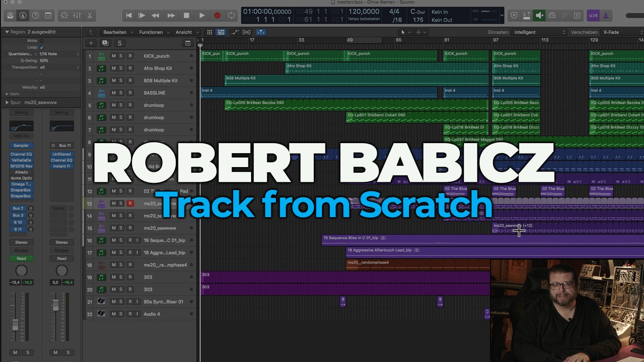Toggle the metronome click button

[606, 16]
